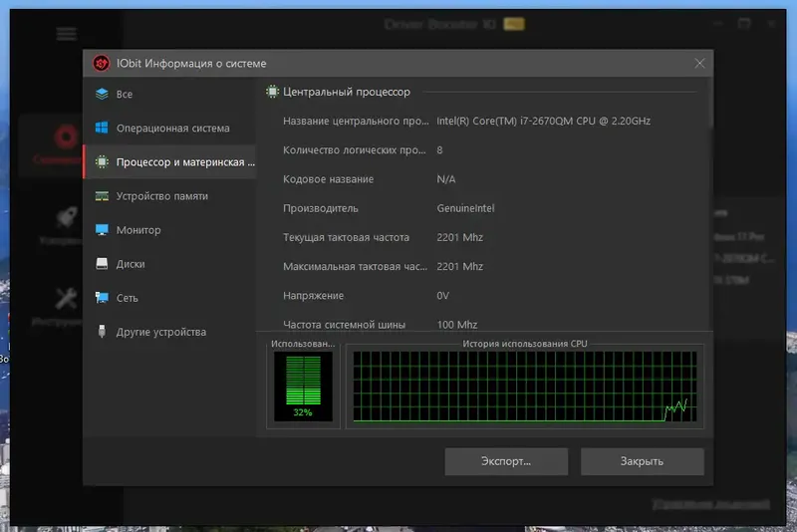This screenshot has width=797, height=532.
Task: Click the layers icon next to Все
Action: 102,94
